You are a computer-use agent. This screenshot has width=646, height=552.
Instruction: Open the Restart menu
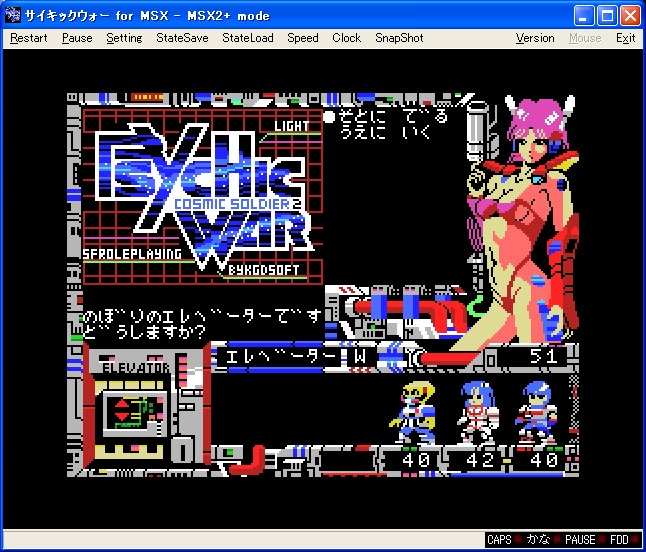(x=29, y=38)
